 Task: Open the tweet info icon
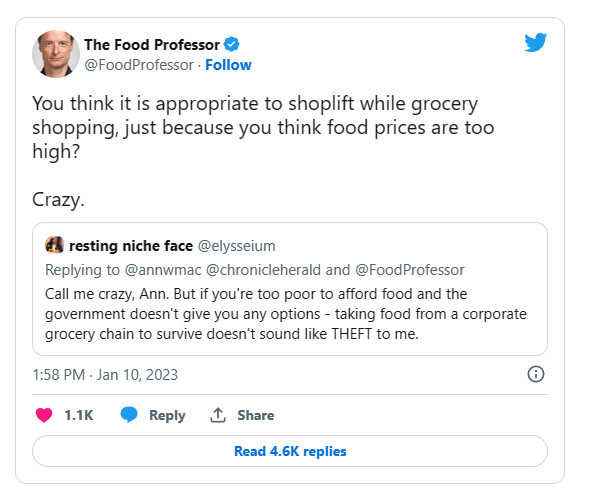535,374
